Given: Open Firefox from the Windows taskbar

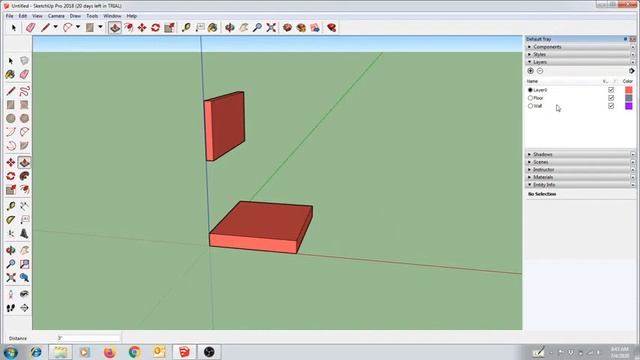Looking at the screenshot, I should tap(109, 352).
